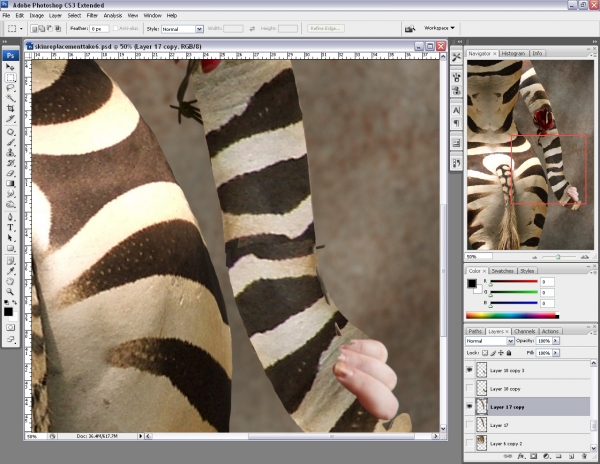The height and width of the screenshot is (464, 600).
Task: Hide Layer 17 copy
Action: (x=470, y=407)
